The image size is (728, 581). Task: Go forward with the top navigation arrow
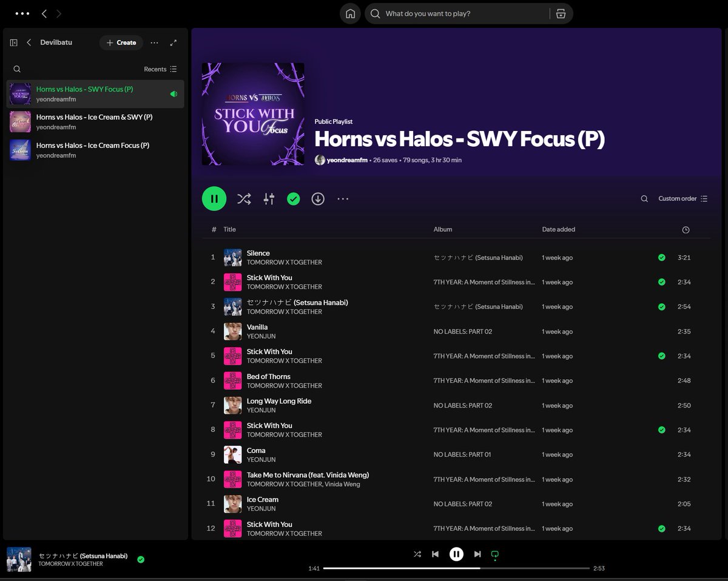(x=59, y=13)
